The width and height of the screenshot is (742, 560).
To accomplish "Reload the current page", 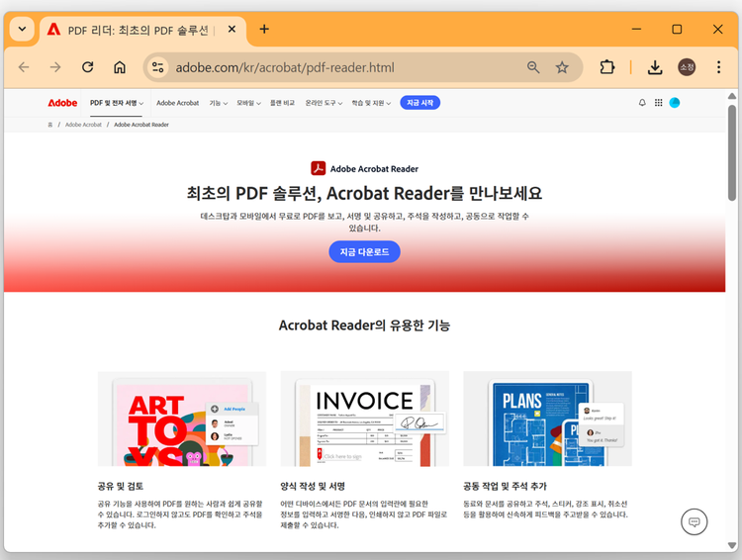I will (x=87, y=67).
